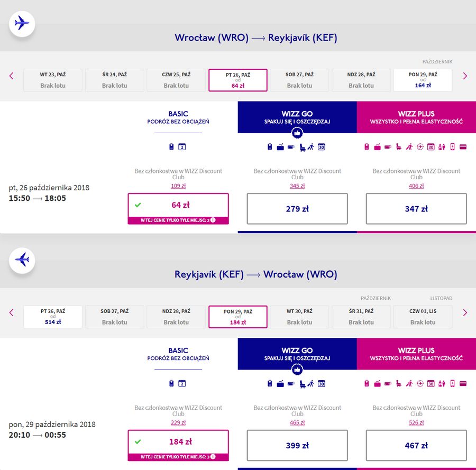Click return BASIC calendar 2 icon

pyautogui.click(x=182, y=383)
